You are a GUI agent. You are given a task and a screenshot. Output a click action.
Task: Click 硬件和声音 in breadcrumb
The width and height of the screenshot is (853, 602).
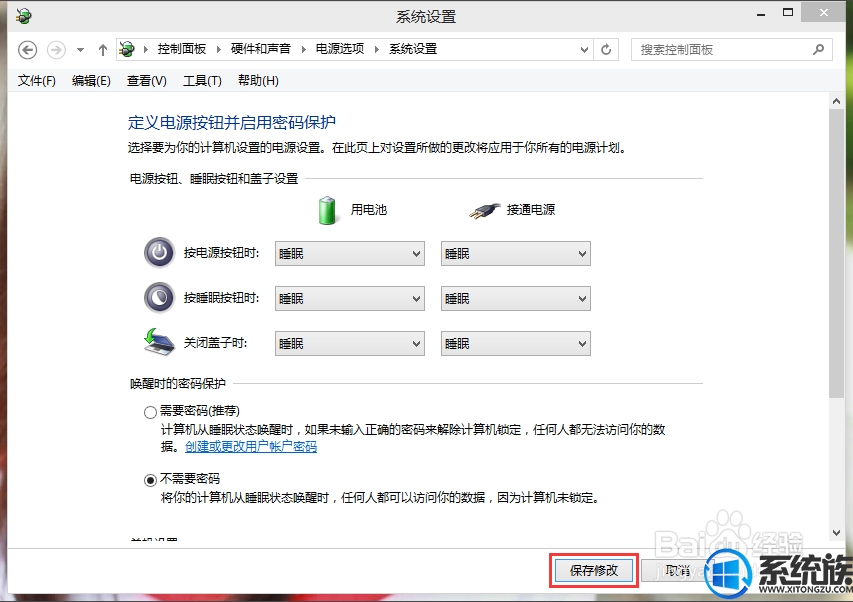click(x=261, y=49)
